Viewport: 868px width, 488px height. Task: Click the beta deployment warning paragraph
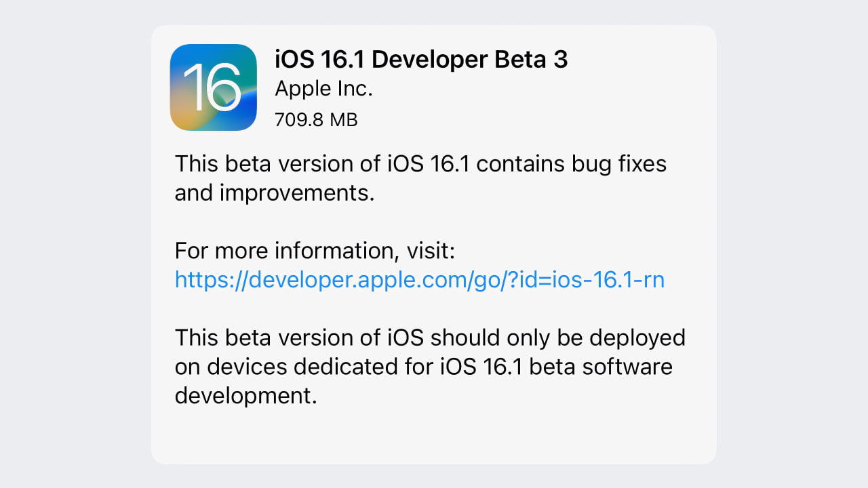(x=430, y=366)
